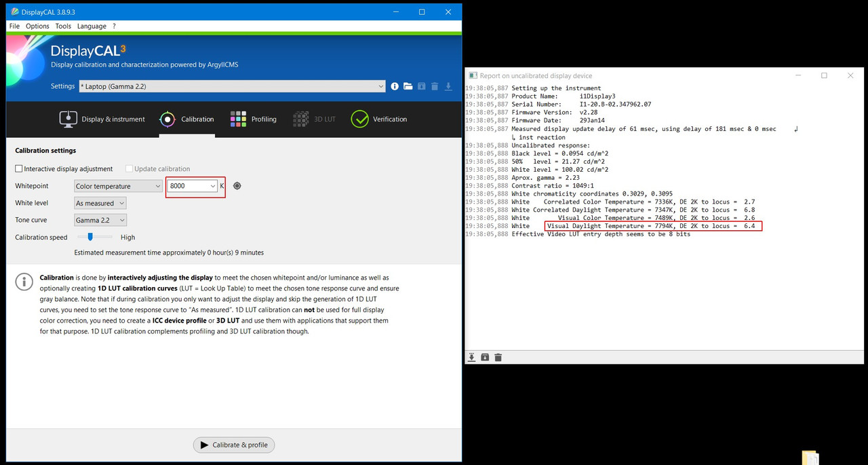The width and height of the screenshot is (868, 465).
Task: Minimize the DisplayCAL window
Action: click(x=395, y=12)
